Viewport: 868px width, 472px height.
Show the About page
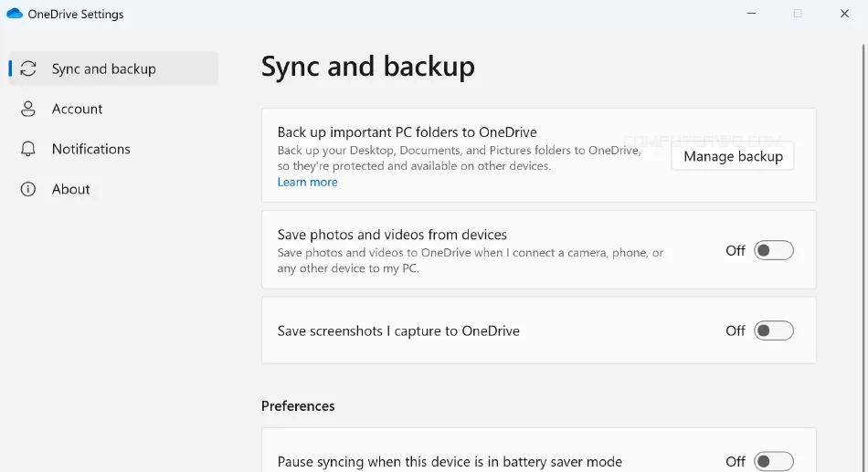pos(113,189)
